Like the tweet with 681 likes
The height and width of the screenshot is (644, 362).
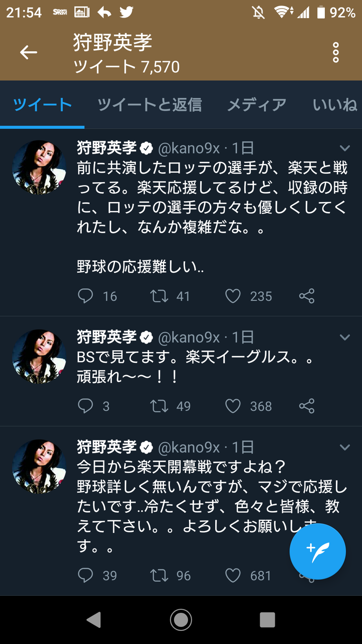coord(233,576)
